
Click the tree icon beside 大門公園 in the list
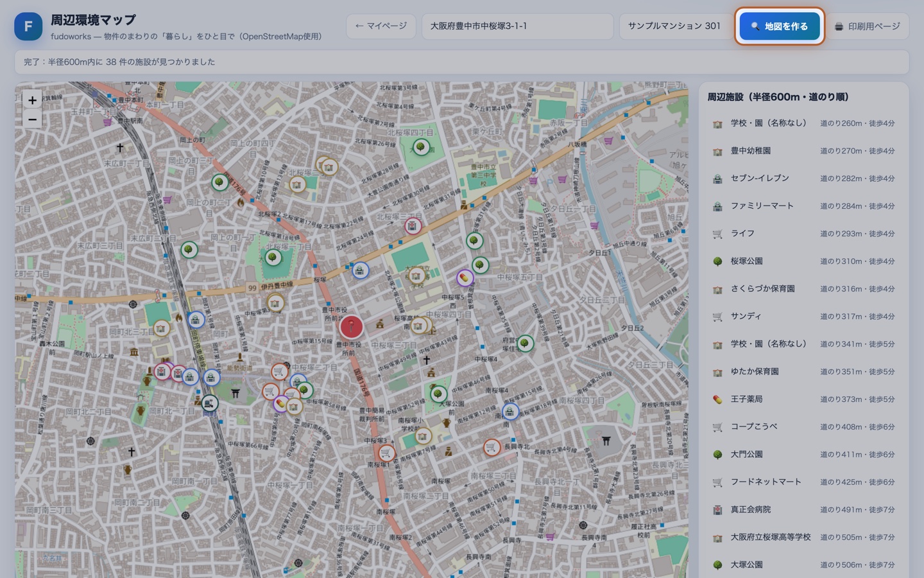click(717, 455)
